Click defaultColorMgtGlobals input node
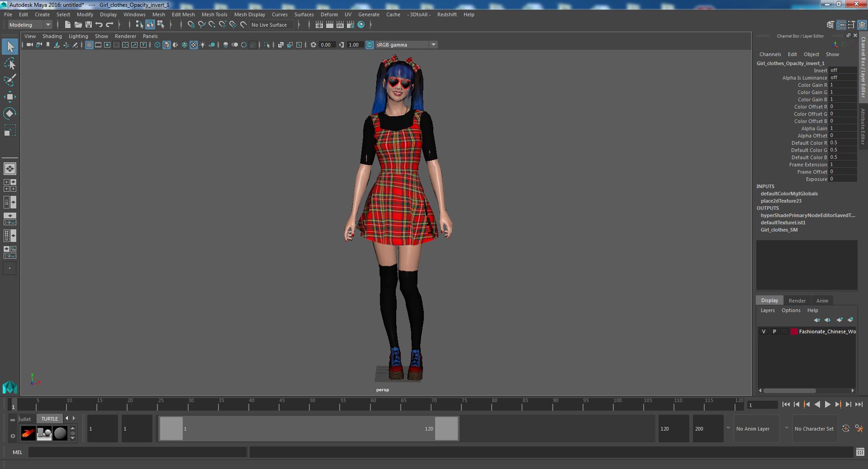The height and width of the screenshot is (469, 868). [x=789, y=194]
